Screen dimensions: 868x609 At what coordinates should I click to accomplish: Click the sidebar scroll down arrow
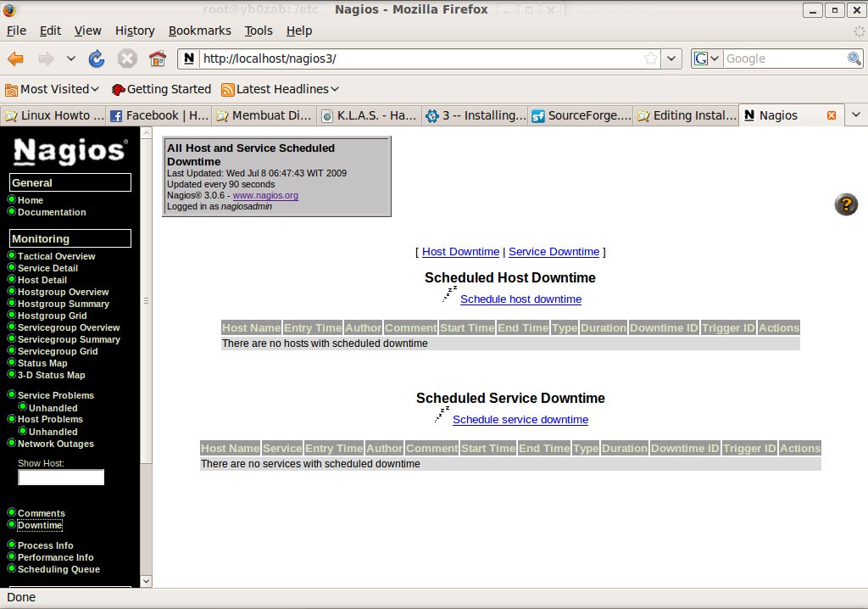tap(146, 581)
